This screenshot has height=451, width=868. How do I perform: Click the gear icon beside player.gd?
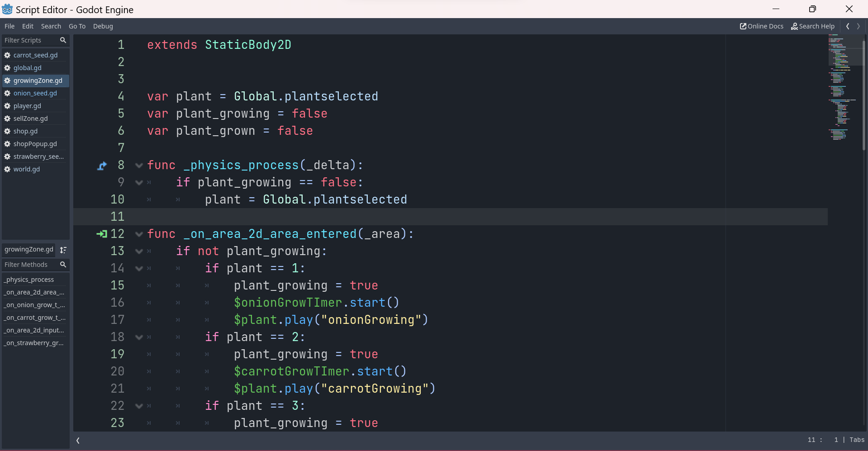7,106
